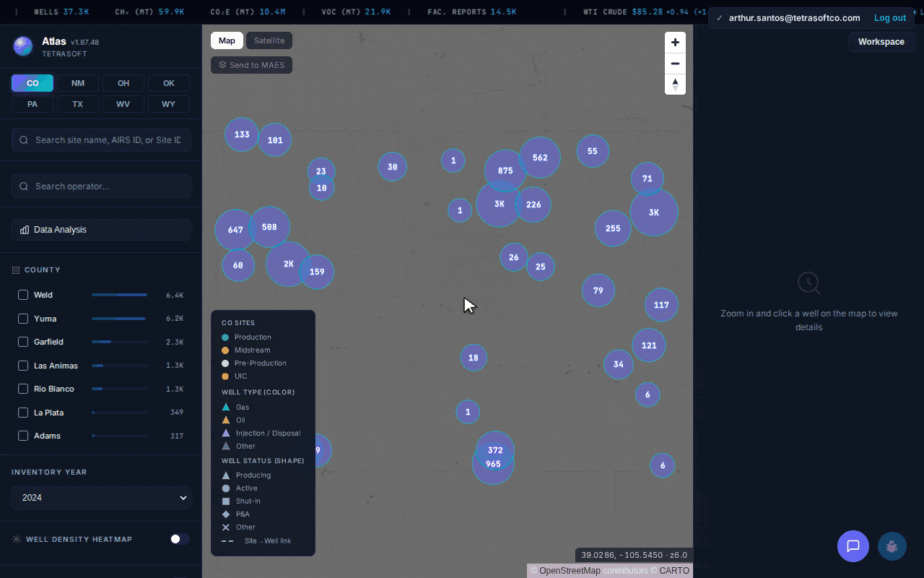Check the Yuma county checkbox
Image resolution: width=924 pixels, height=578 pixels.
point(23,319)
